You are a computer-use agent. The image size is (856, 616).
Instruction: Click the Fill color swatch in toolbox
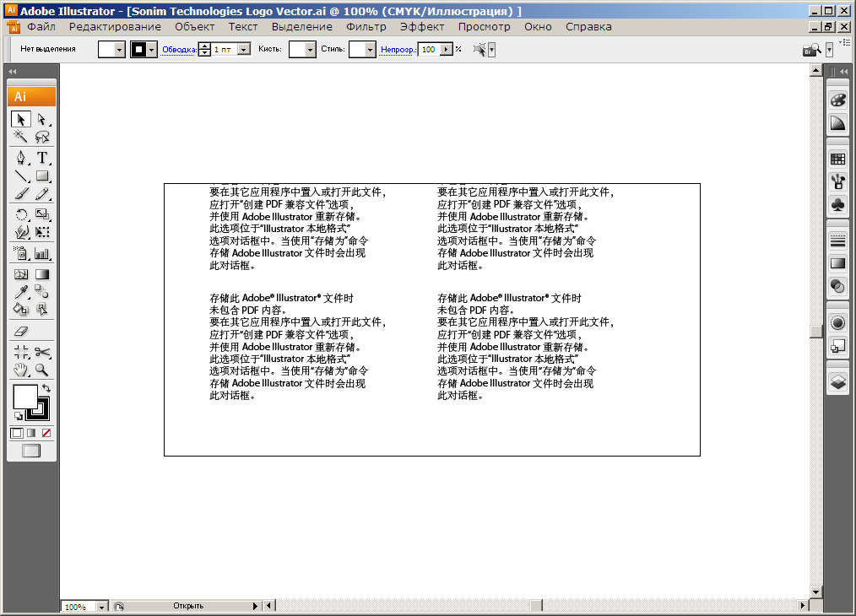pos(25,397)
